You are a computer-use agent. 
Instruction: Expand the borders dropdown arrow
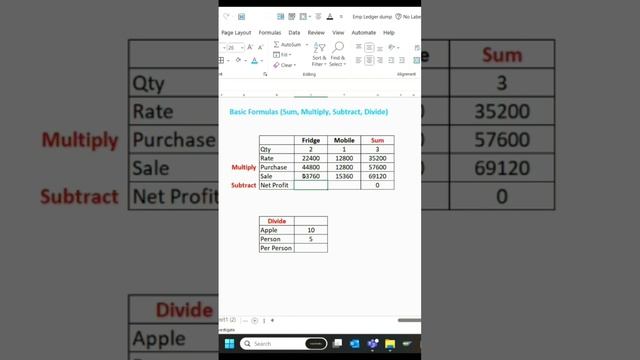[x=228, y=61]
